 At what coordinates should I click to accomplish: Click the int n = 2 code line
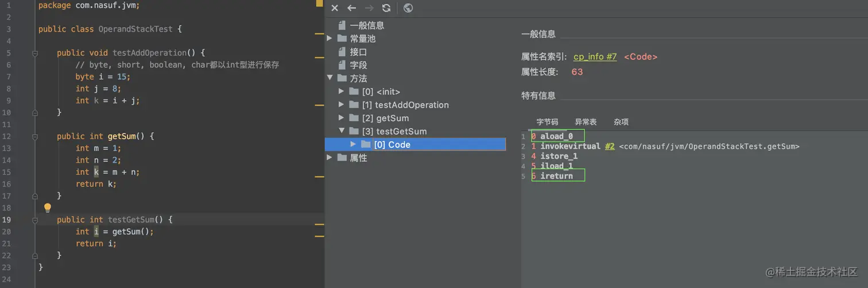tap(98, 160)
